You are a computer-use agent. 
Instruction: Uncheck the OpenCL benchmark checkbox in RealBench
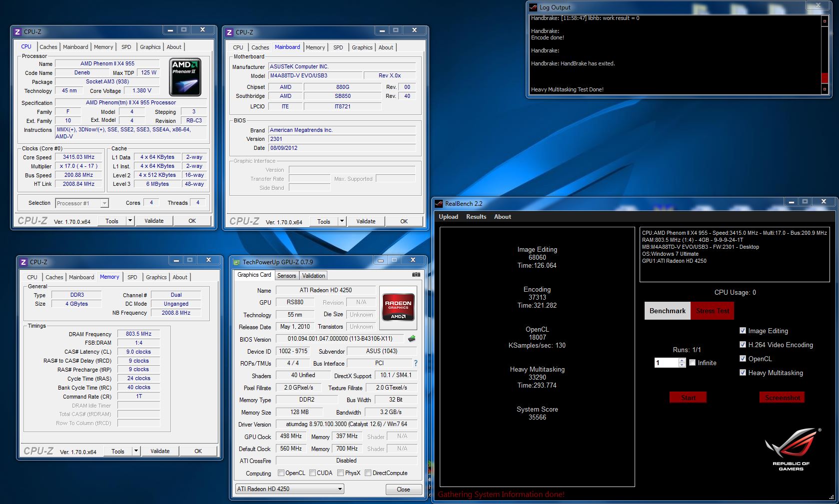point(743,359)
